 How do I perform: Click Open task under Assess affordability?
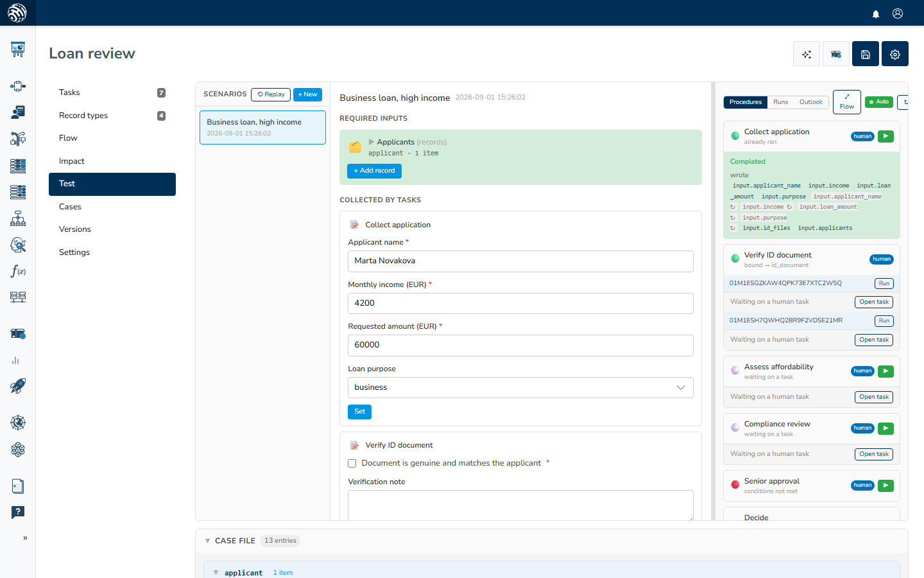coord(874,397)
